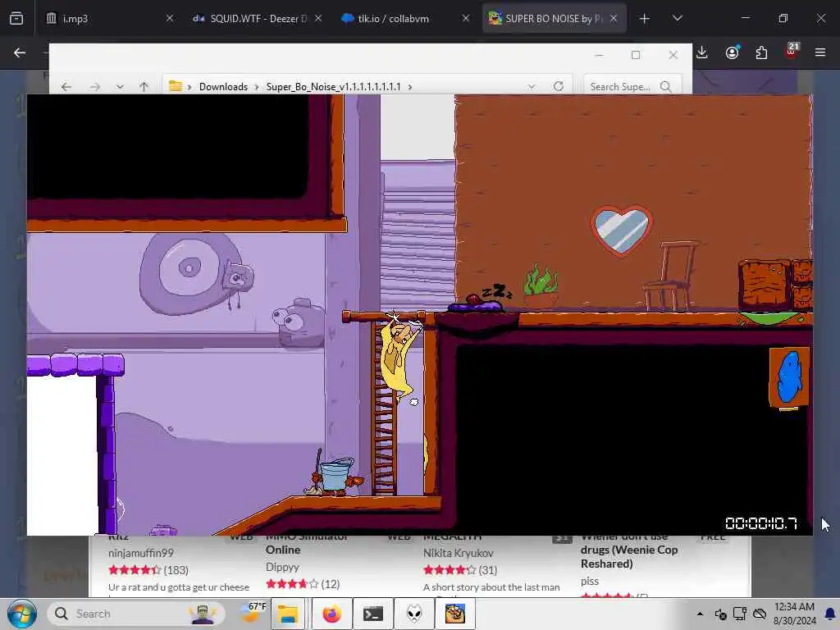Viewport: 840px width, 630px height.
Task: Open the Nikita Kryukov author link
Action: (x=459, y=553)
